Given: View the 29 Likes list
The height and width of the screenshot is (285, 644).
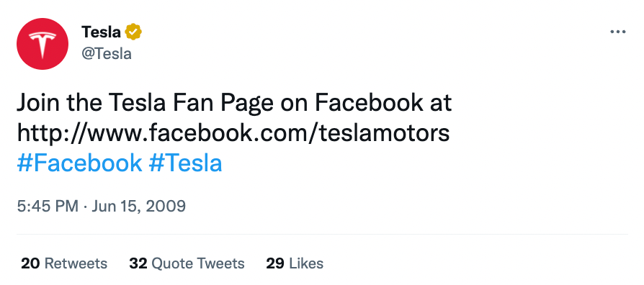Looking at the screenshot, I should pos(295,263).
